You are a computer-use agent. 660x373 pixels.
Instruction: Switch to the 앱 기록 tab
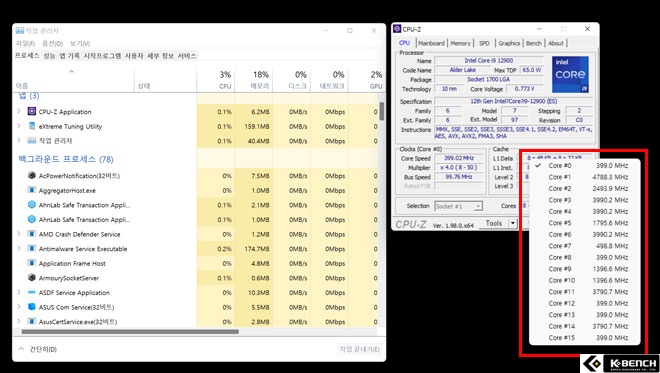click(69, 56)
